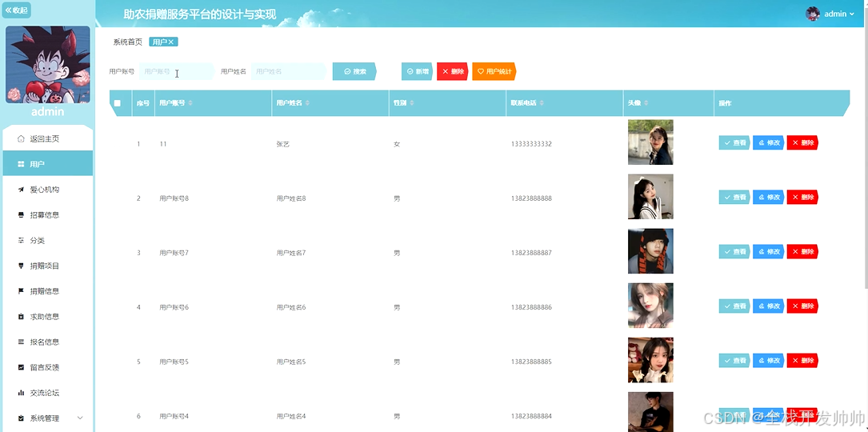Image resolution: width=868 pixels, height=432 pixels.
Task: View the user 张艺 with 查看
Action: tap(734, 143)
